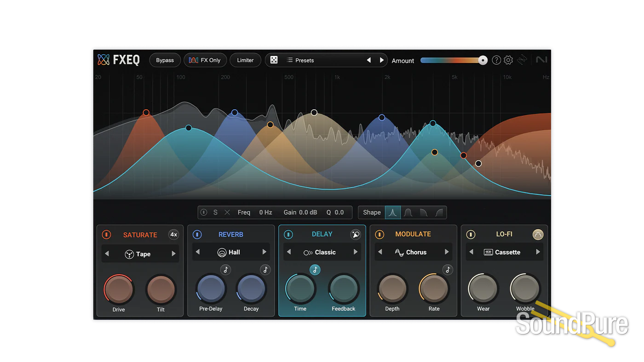Click the round icon in the Lo-Fi header
Viewport: 644px width, 362px height.
pyautogui.click(x=538, y=234)
